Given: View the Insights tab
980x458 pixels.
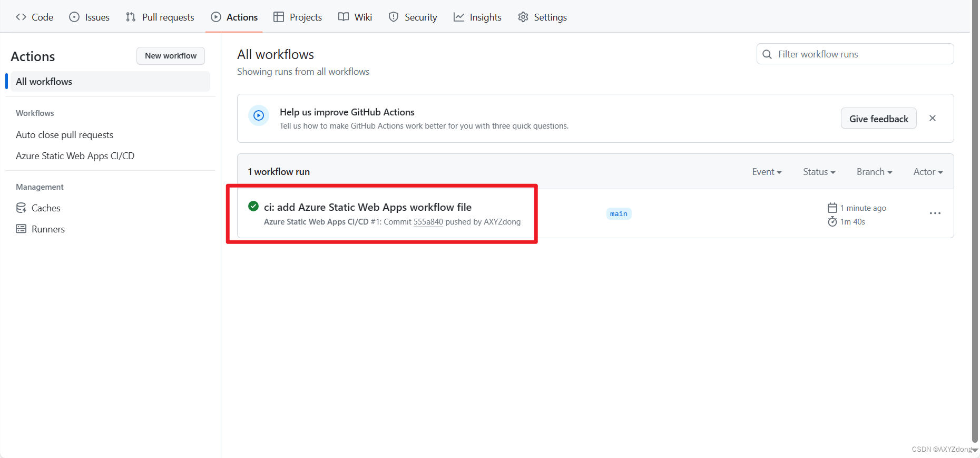Looking at the screenshot, I should click(x=478, y=17).
